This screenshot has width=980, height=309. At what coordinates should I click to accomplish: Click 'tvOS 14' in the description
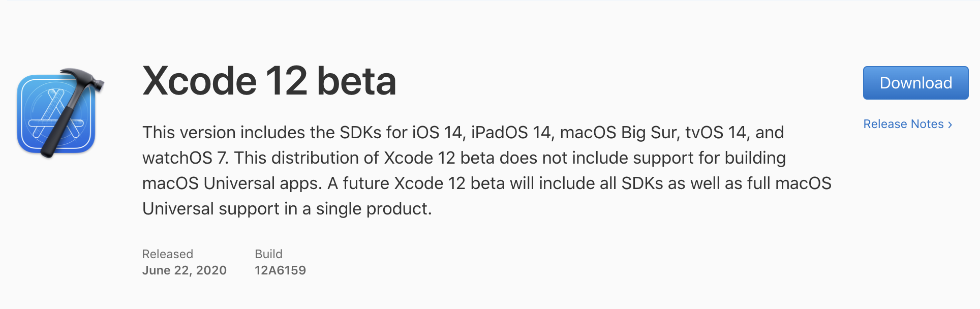715,133
